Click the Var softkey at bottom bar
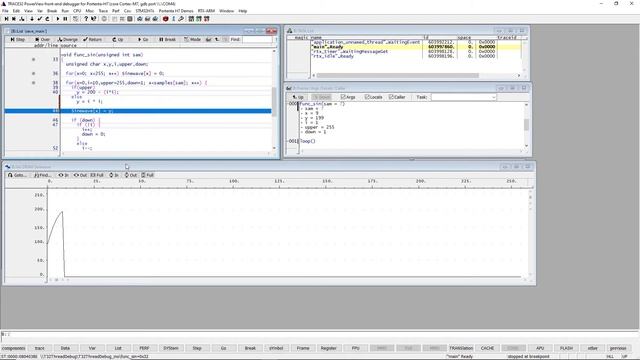This screenshot has width=640, height=360. (x=92, y=348)
